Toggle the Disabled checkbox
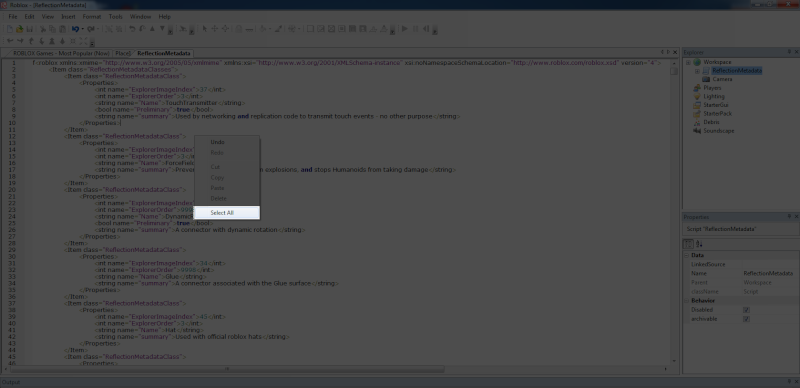The width and height of the screenshot is (800, 388). (x=746, y=310)
